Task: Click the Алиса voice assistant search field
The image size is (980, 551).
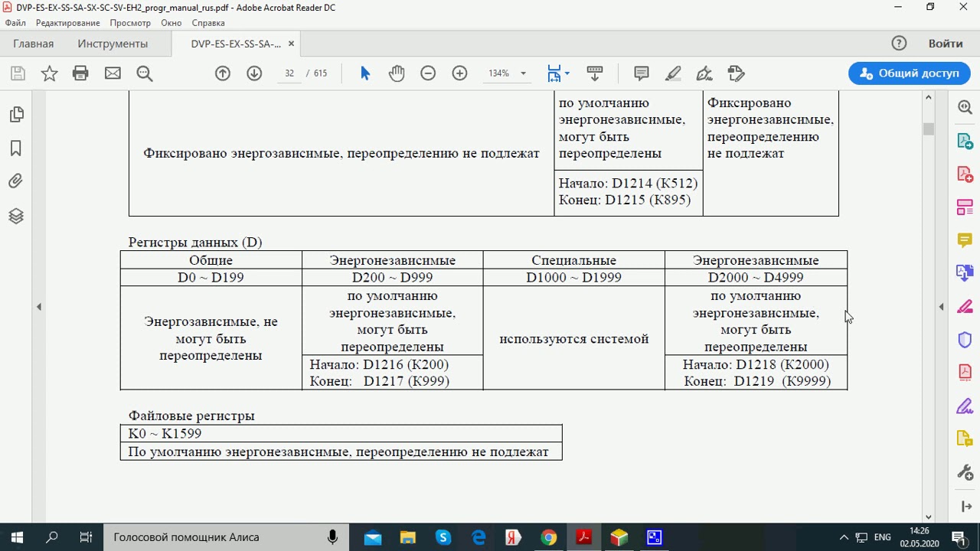Action: (225, 537)
